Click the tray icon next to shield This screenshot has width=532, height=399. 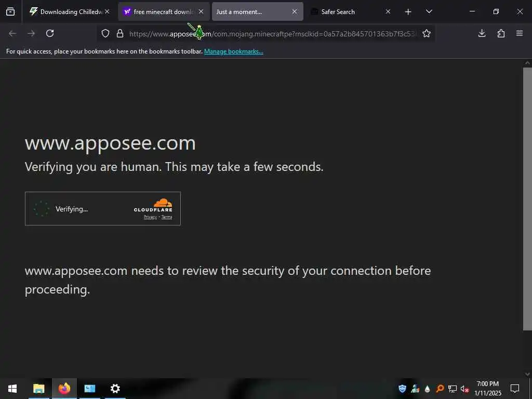pos(415,389)
